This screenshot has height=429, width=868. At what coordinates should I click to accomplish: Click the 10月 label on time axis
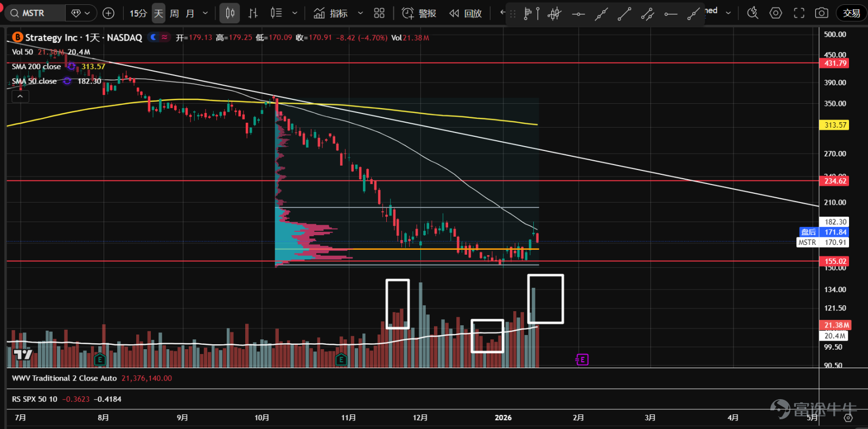pyautogui.click(x=261, y=418)
